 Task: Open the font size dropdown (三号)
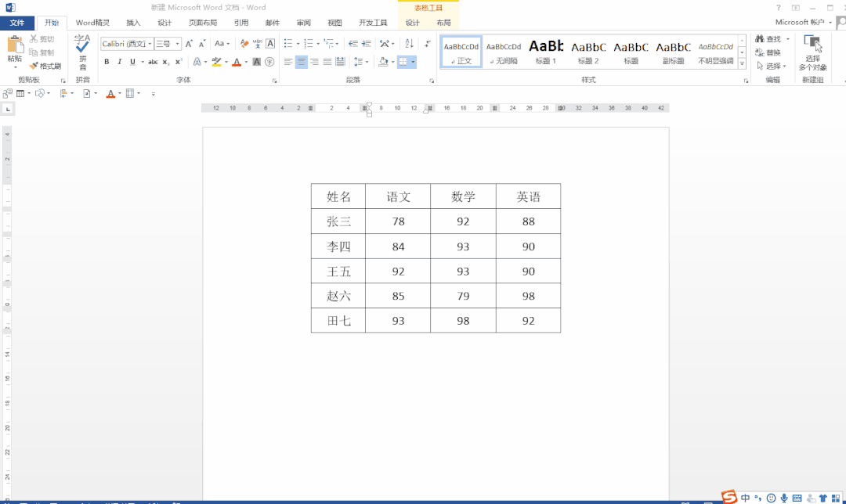pyautogui.click(x=178, y=44)
